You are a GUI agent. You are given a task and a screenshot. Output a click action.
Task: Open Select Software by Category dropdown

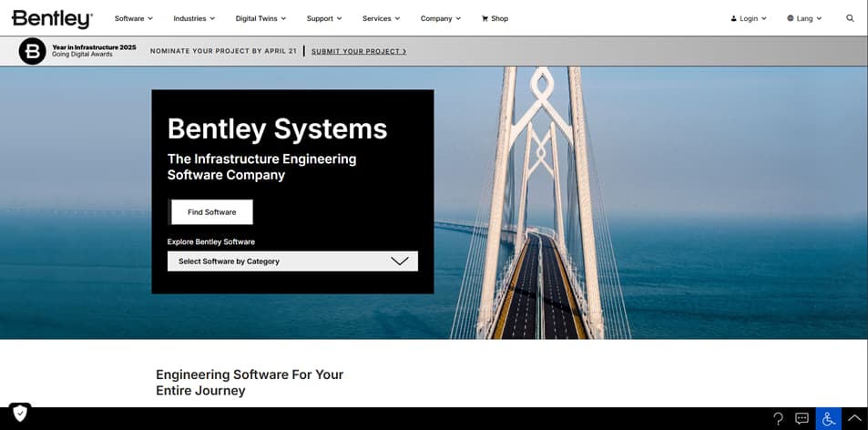pyautogui.click(x=292, y=261)
